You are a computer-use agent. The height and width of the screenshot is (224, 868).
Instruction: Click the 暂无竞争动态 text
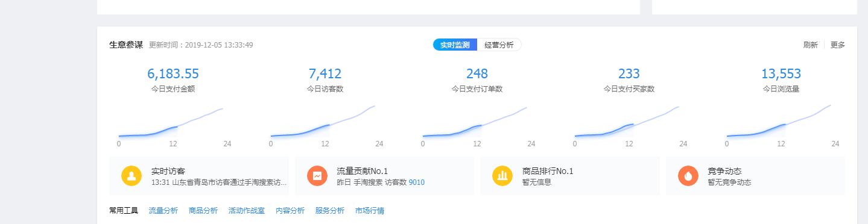[729, 182]
